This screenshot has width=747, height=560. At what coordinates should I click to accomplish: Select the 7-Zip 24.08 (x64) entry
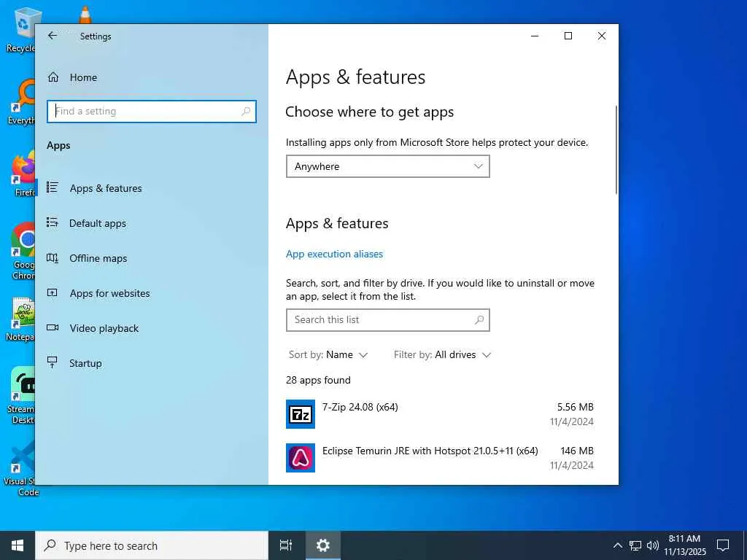coord(440,414)
